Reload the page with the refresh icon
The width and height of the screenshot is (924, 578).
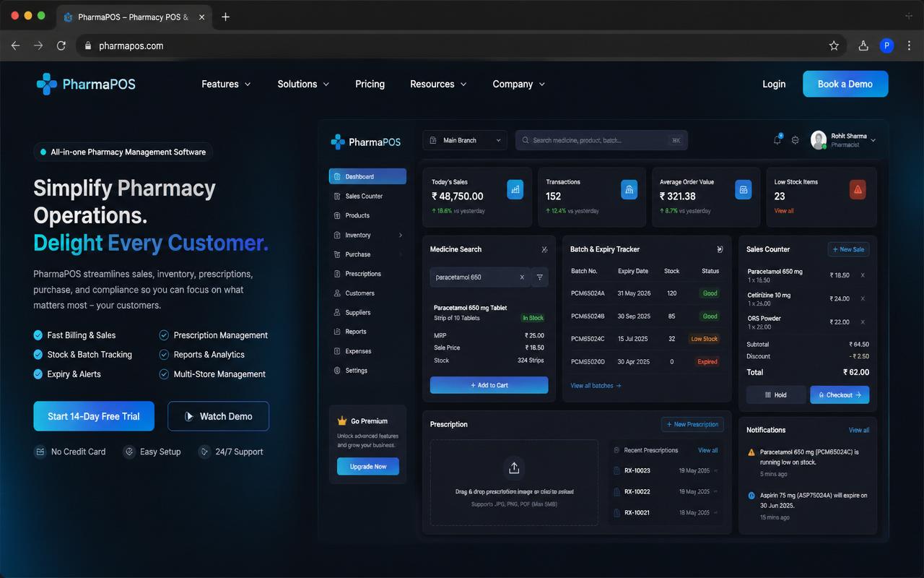(61, 46)
